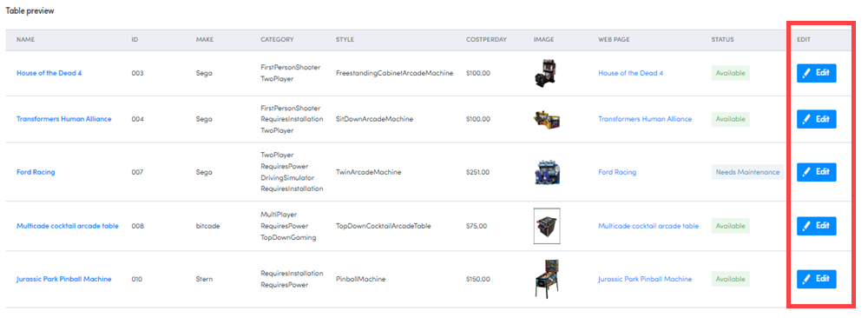Click the STYLE column header

click(x=345, y=40)
